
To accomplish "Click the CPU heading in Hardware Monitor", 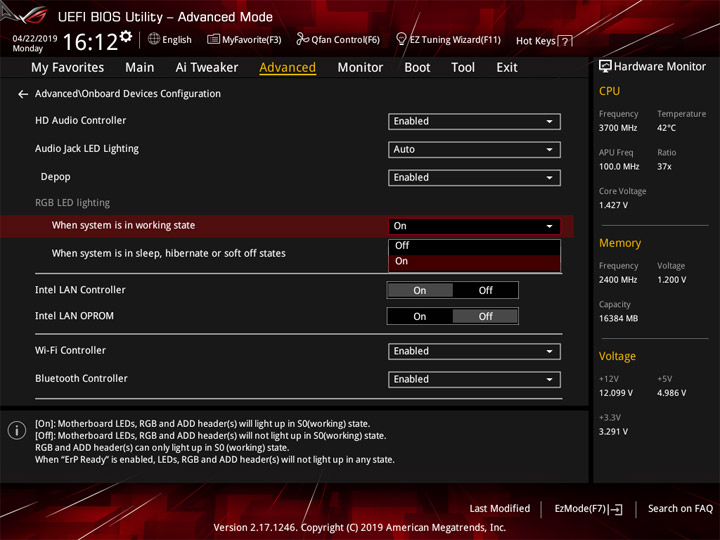I will click(x=609, y=91).
